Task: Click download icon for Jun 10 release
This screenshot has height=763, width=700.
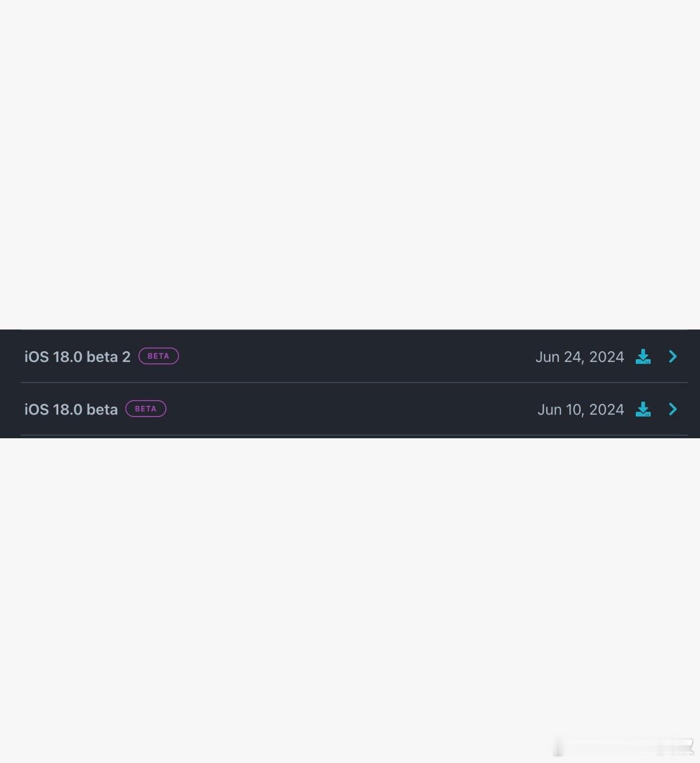Action: click(643, 409)
